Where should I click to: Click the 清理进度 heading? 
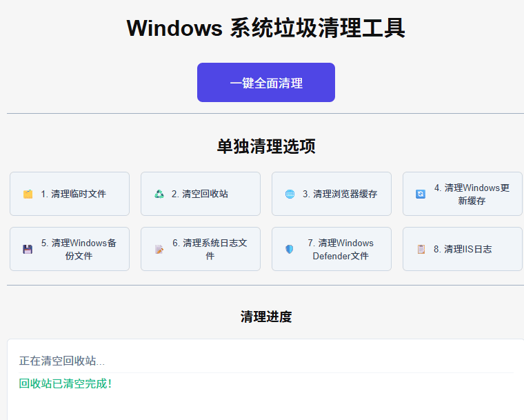coord(266,317)
